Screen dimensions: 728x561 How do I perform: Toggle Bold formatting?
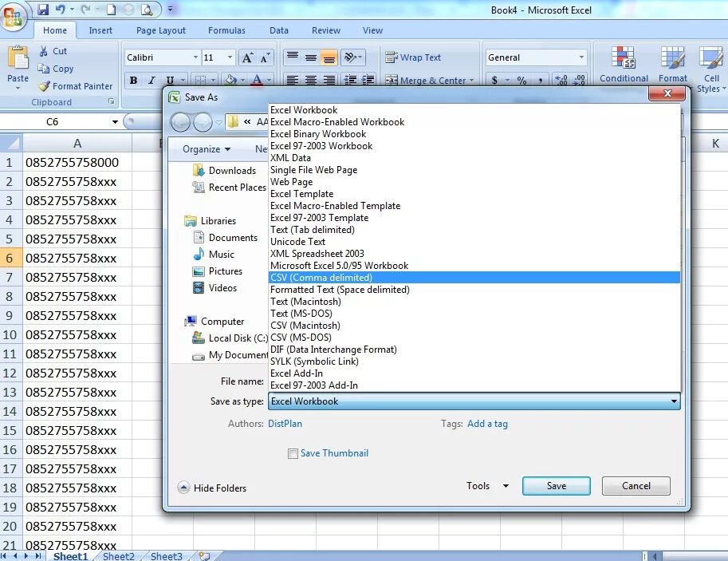[133, 80]
